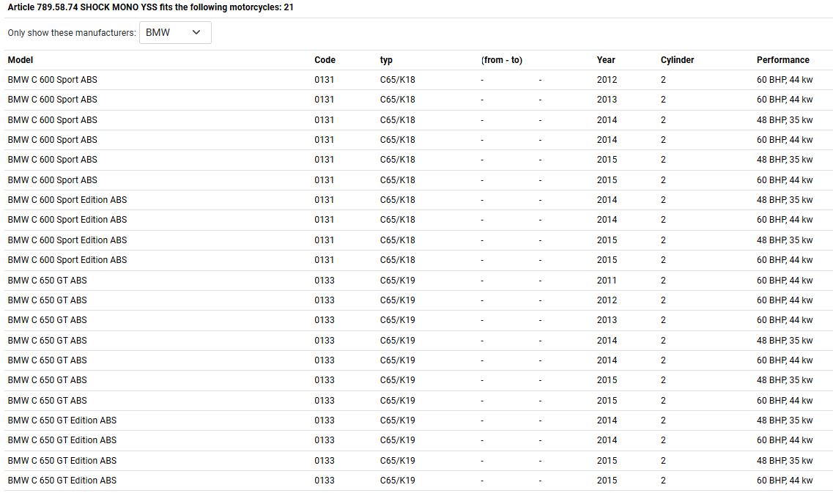
Task: Click the Code column header
Action: [325, 60]
